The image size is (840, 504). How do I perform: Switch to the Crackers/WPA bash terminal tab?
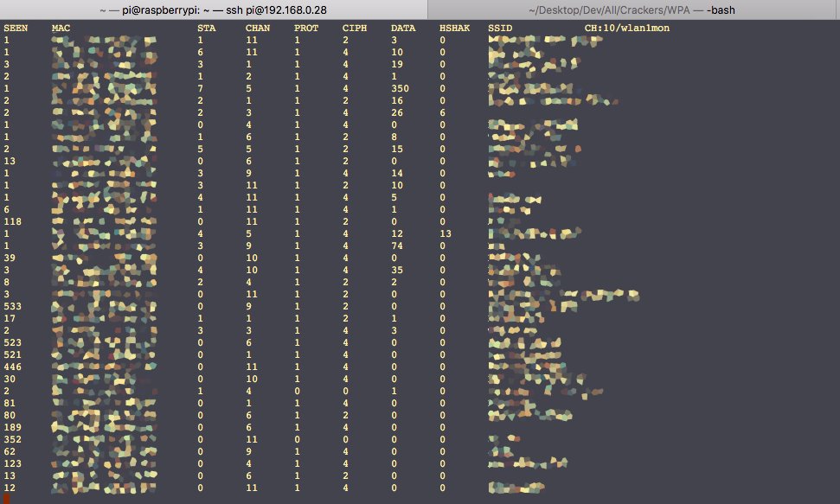[632, 10]
